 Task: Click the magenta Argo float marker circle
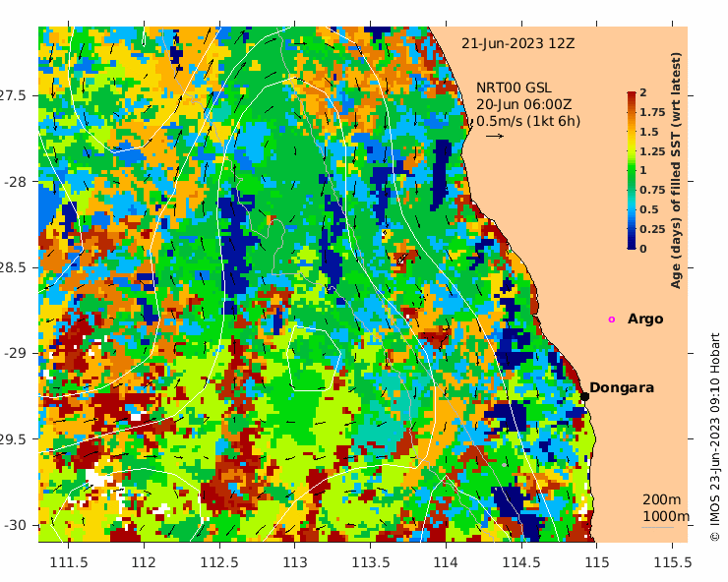(x=612, y=320)
